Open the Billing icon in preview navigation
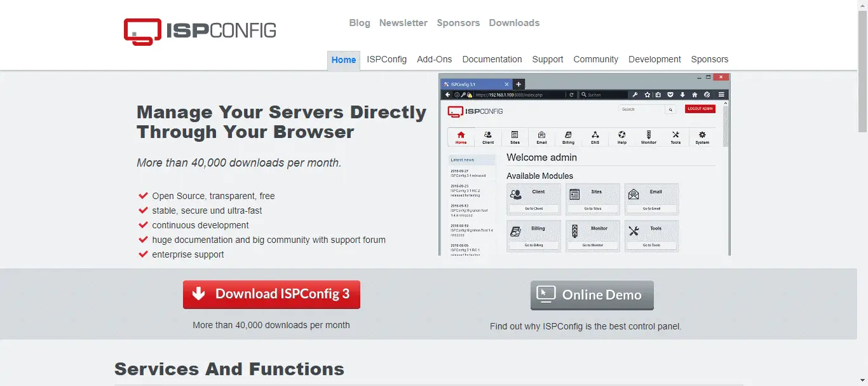This screenshot has width=868, height=386. [568, 135]
